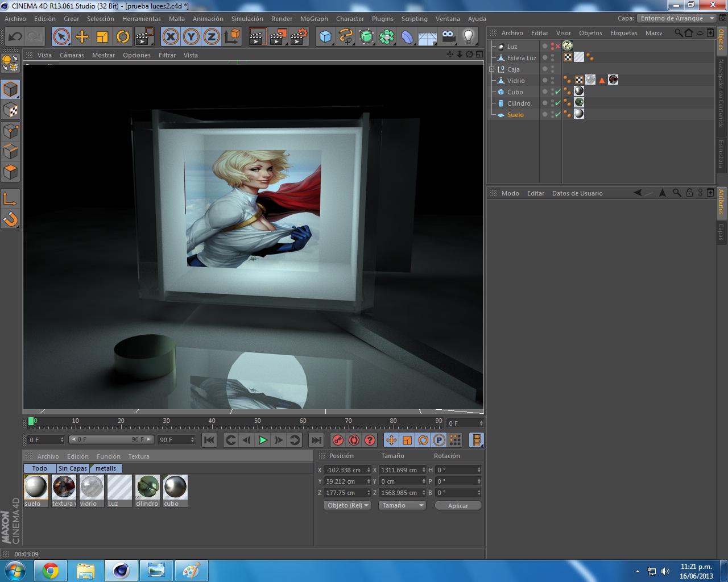This screenshot has width=728, height=582.
Task: Render the active view clapperboard icon
Action: [258, 37]
